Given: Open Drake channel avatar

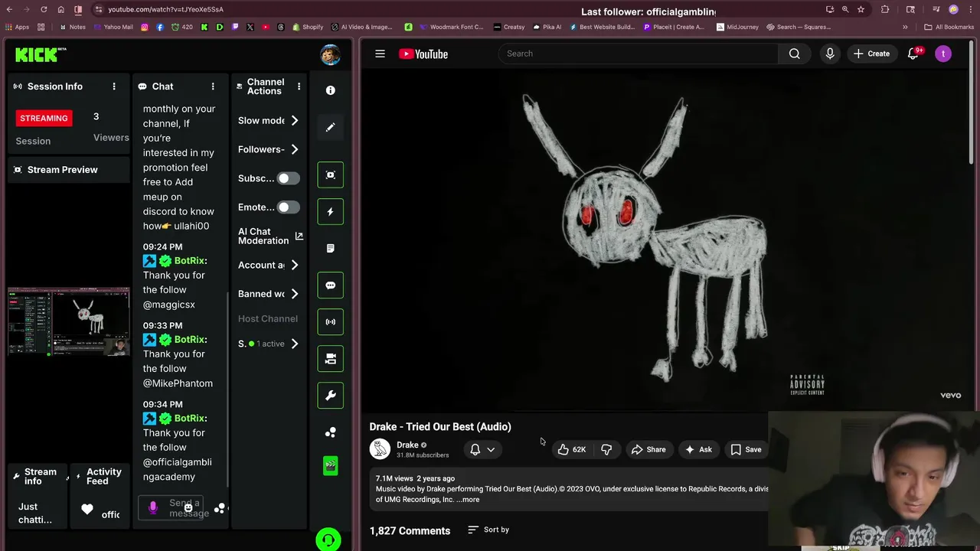Looking at the screenshot, I should coord(380,449).
